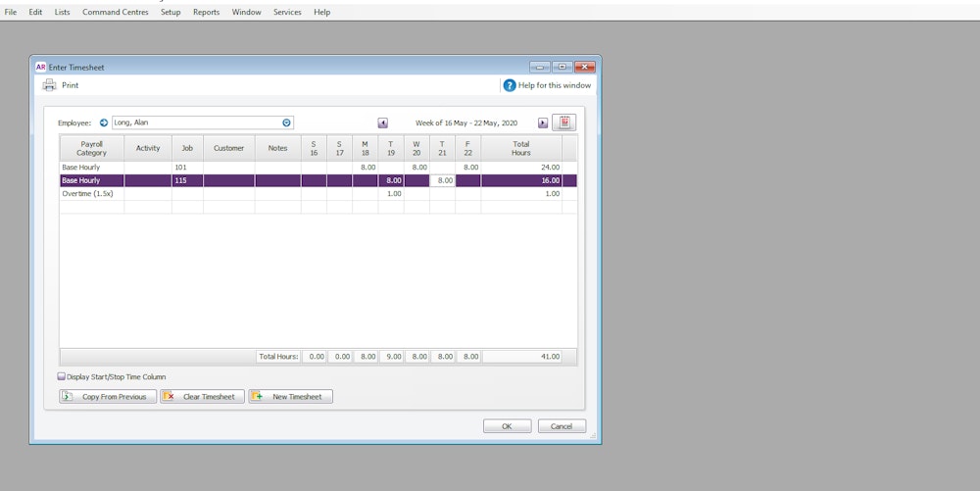Select the Thursday 21 cell showing 8.00
This screenshot has width=980, height=491.
pos(443,181)
